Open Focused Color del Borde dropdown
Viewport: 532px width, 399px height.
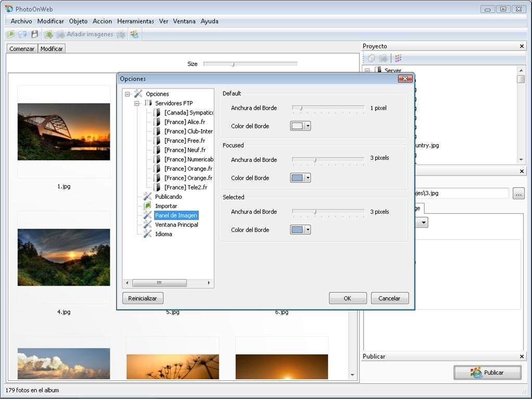pyautogui.click(x=308, y=178)
